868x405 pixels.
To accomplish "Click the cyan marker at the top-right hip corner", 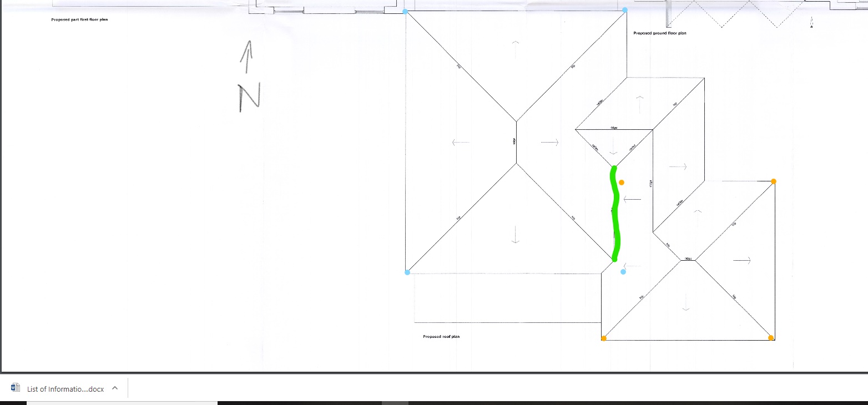I will (625, 9).
